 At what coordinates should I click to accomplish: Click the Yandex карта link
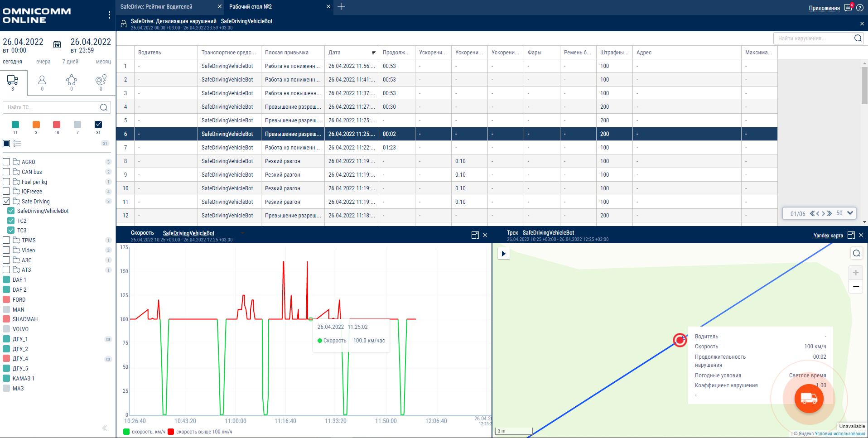(828, 236)
